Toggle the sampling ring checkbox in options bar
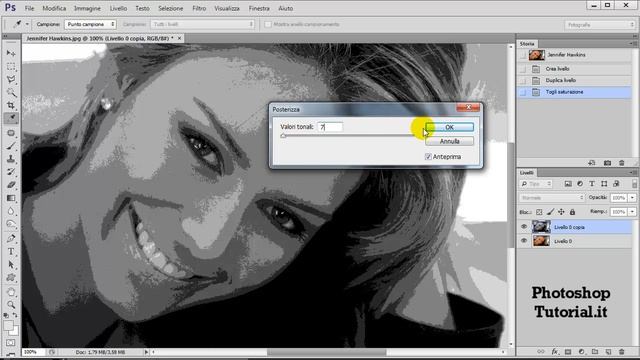Image resolution: width=640 pixels, height=360 pixels. click(268, 24)
